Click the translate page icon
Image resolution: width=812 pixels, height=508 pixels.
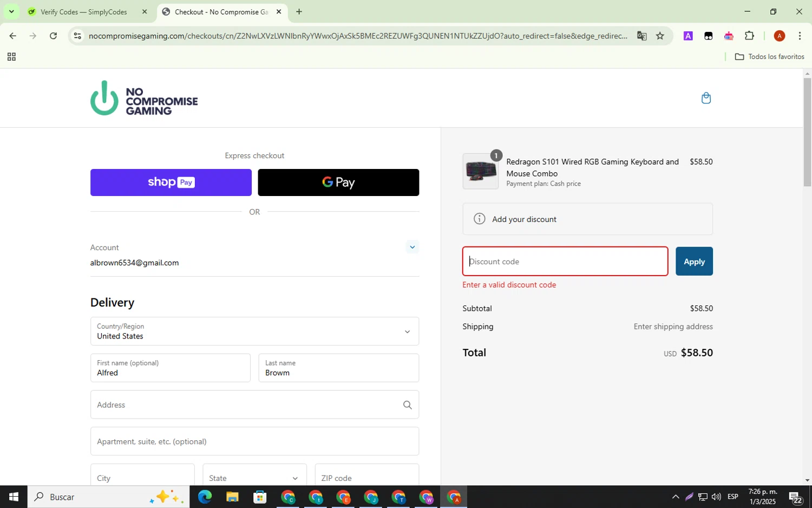pyautogui.click(x=641, y=36)
